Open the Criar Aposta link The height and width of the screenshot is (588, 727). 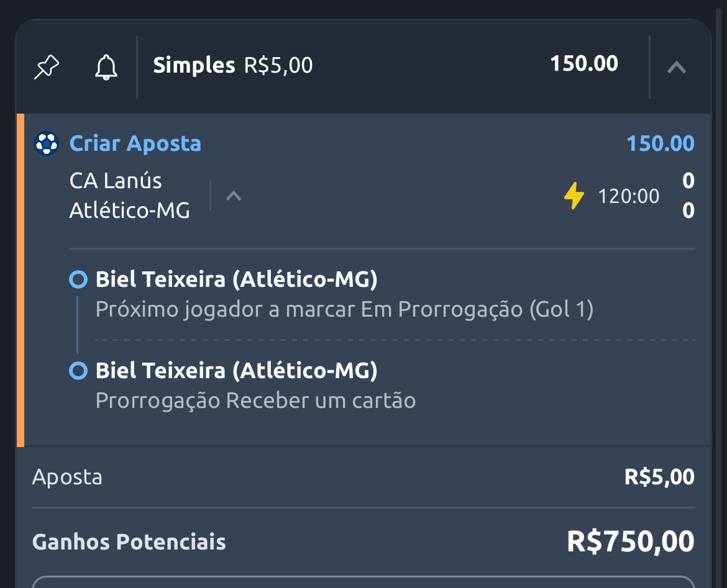coord(135,143)
